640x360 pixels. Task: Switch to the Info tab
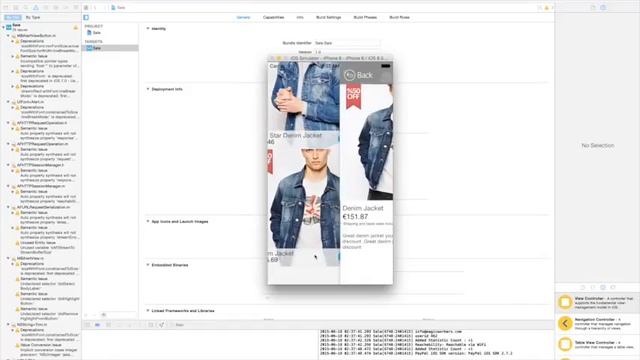click(300, 18)
